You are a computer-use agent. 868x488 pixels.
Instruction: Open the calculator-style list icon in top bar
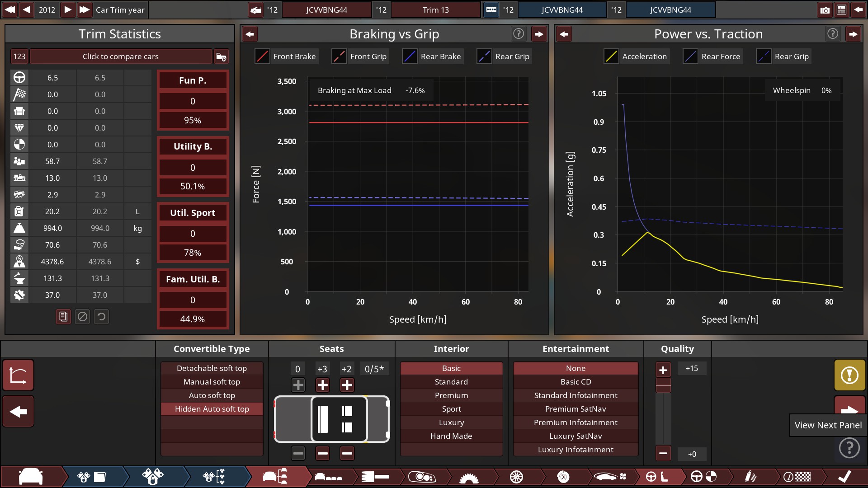(841, 10)
